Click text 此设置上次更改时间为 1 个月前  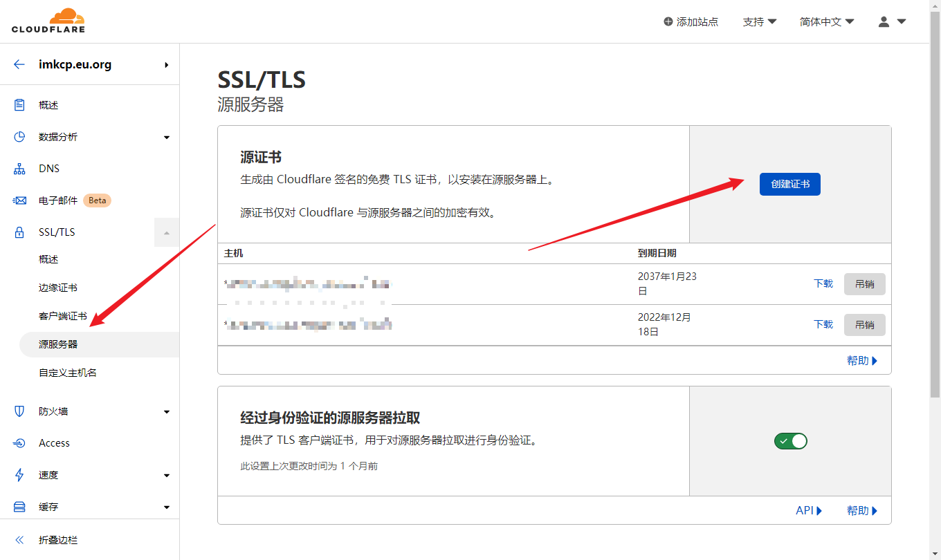309,466
